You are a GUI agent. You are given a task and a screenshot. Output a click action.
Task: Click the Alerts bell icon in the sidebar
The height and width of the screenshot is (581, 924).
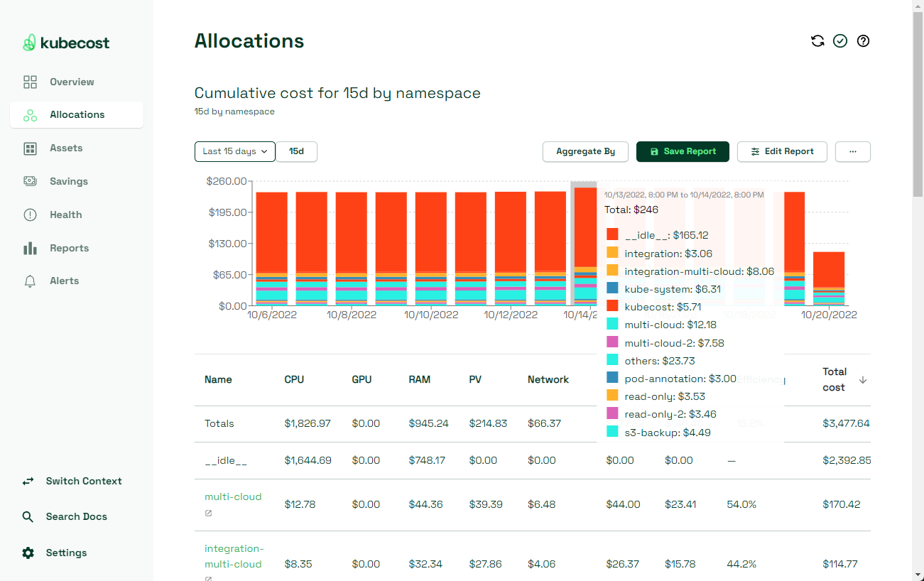pyautogui.click(x=30, y=281)
